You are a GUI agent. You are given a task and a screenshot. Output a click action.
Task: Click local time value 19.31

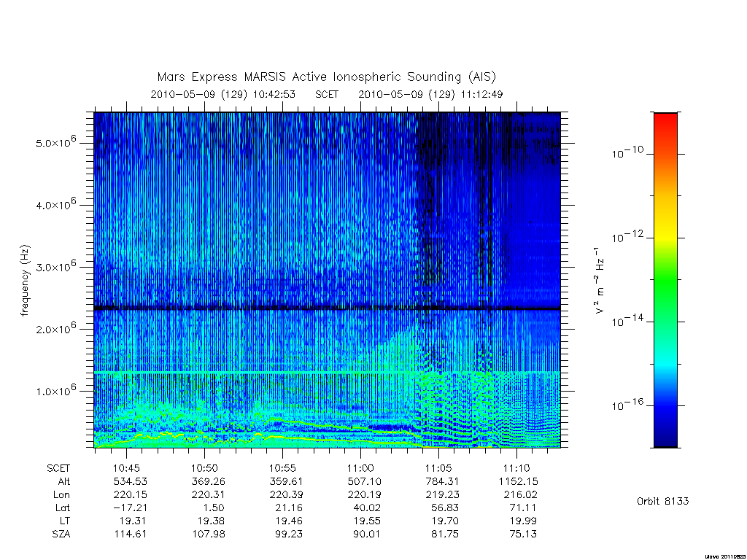tap(133, 521)
